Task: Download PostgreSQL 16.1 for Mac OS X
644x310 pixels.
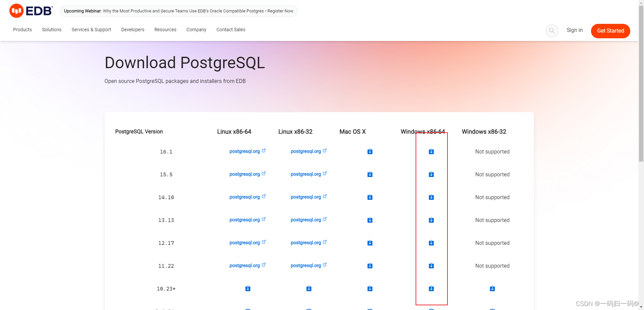Action: coord(370,151)
